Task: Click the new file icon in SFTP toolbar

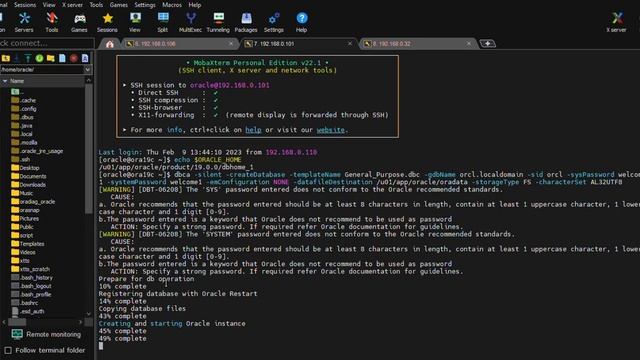Action: pos(62,58)
